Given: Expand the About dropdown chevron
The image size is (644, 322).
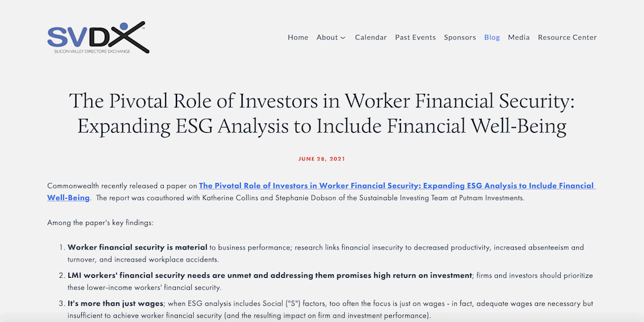Looking at the screenshot, I should tap(343, 38).
